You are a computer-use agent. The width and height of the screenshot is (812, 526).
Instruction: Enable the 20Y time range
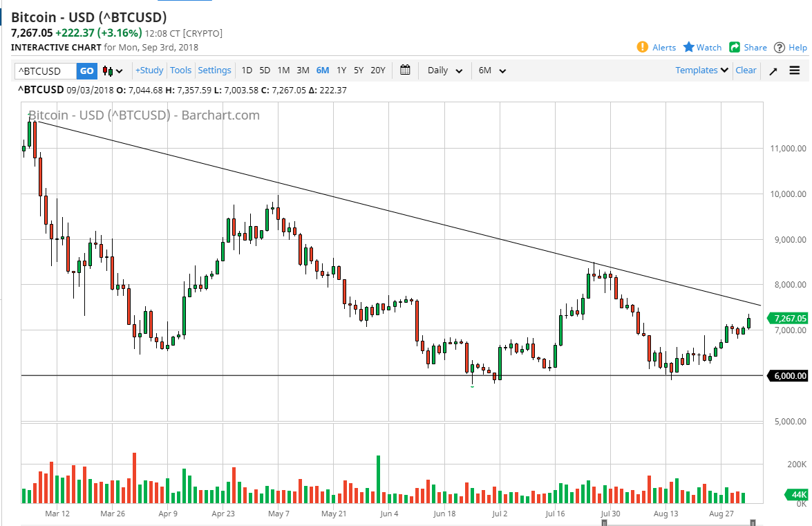[378, 70]
